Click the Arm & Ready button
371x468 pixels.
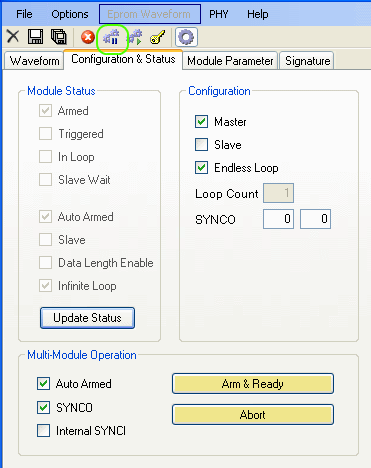click(253, 384)
